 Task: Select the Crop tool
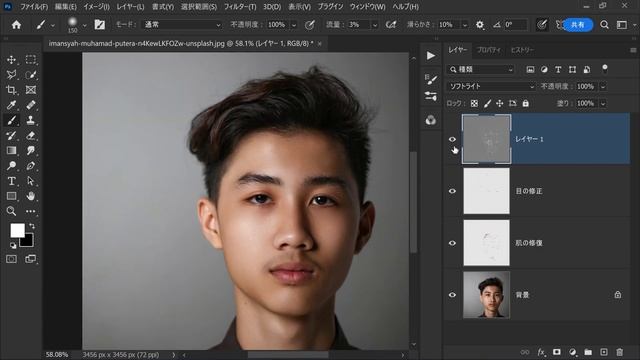point(11,90)
